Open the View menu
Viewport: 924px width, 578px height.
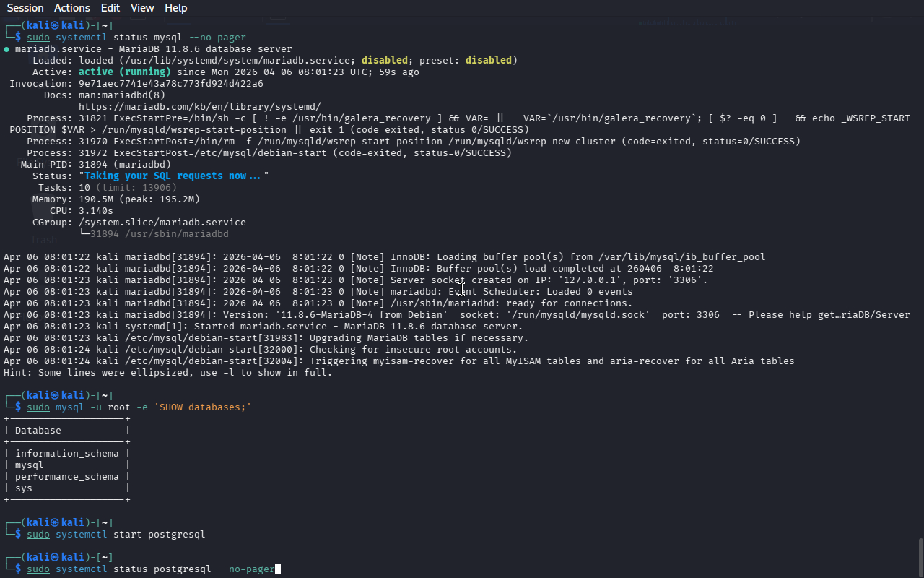(142, 8)
